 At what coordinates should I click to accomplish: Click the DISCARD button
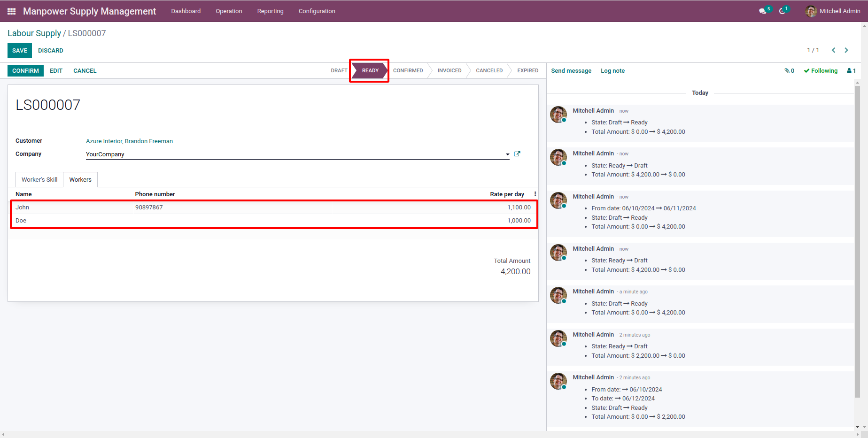(x=51, y=51)
